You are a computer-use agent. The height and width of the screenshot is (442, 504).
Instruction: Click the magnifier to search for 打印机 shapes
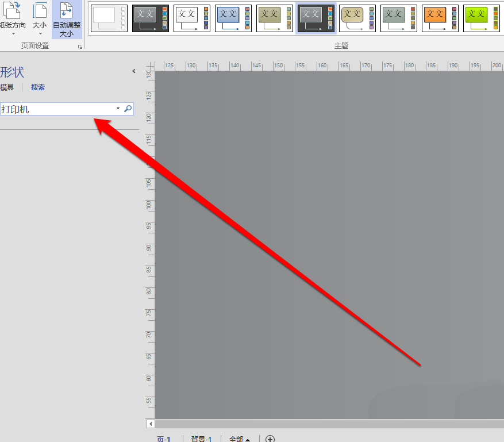[128, 108]
